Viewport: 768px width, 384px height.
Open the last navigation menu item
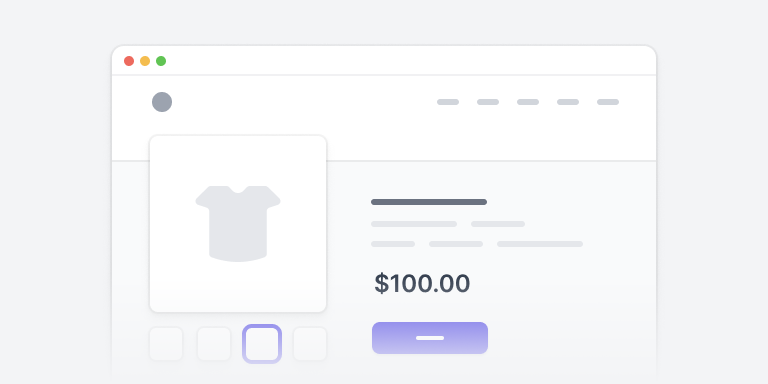click(608, 102)
